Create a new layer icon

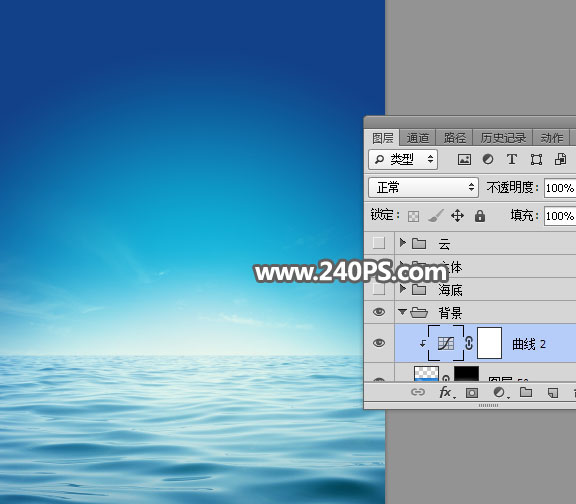click(553, 393)
